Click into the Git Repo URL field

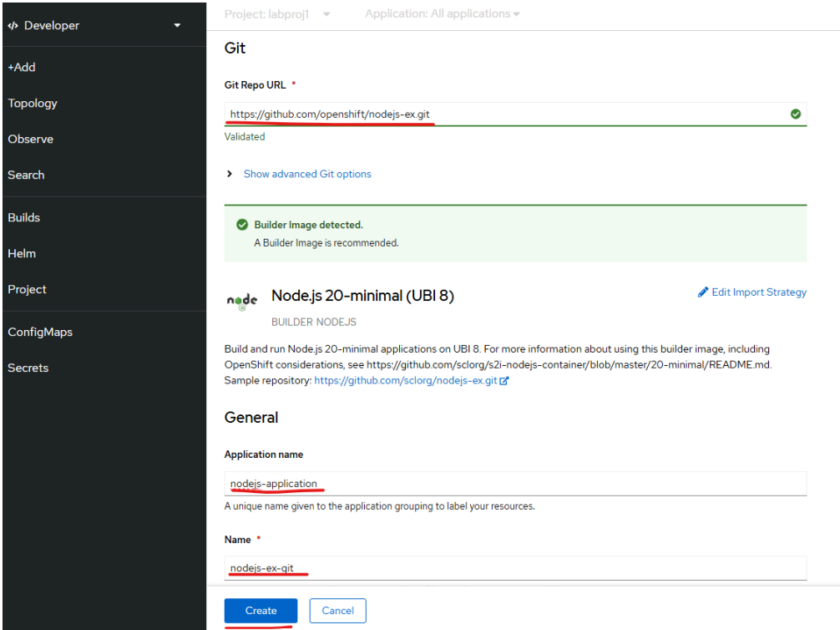coord(501,114)
